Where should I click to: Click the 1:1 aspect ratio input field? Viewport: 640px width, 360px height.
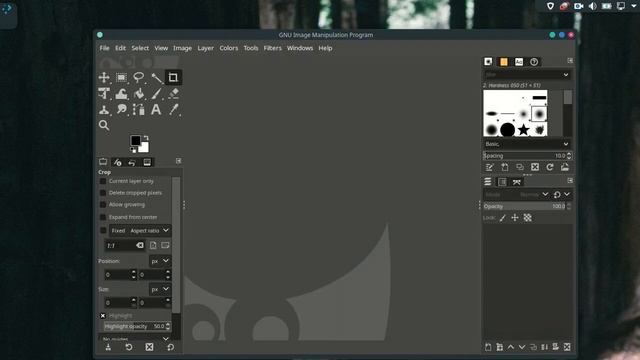[x=120, y=245]
